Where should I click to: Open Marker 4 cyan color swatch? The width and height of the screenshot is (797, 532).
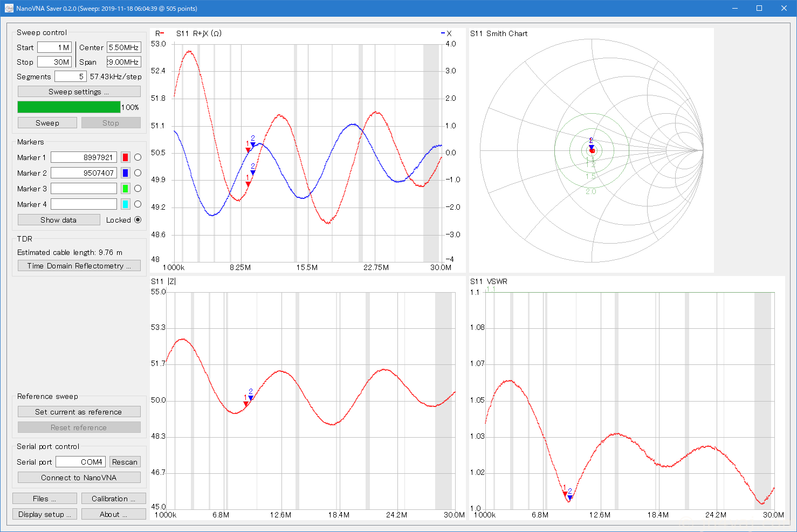[x=125, y=204]
